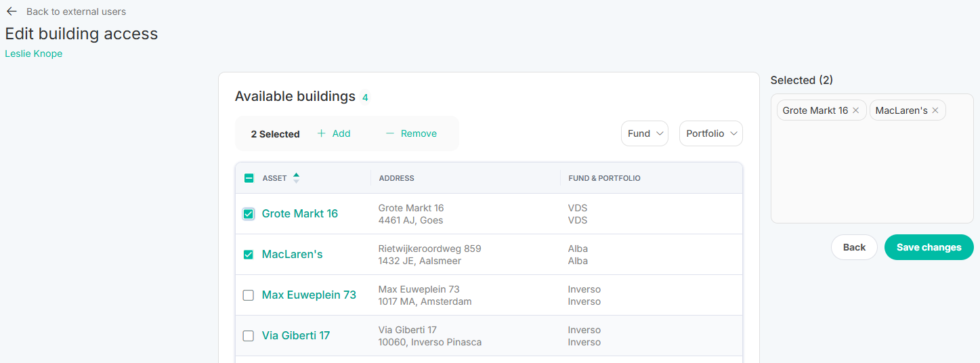This screenshot has height=363, width=980.
Task: Remove MacLaren's chip using its X icon
Action: (x=935, y=110)
